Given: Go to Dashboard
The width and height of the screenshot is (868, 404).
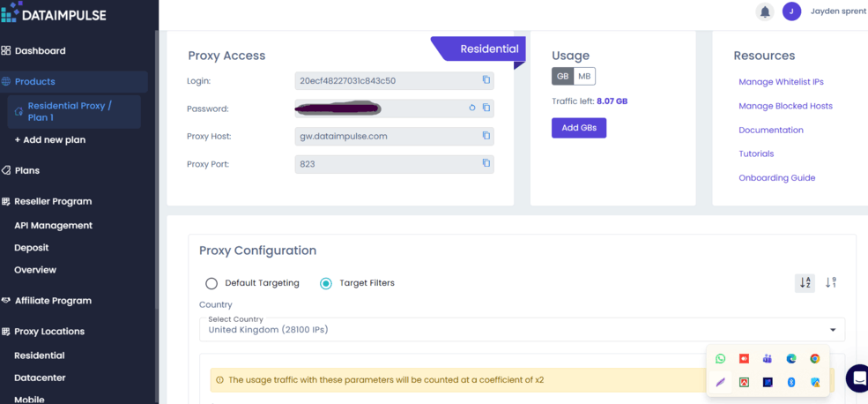Looking at the screenshot, I should [40, 51].
